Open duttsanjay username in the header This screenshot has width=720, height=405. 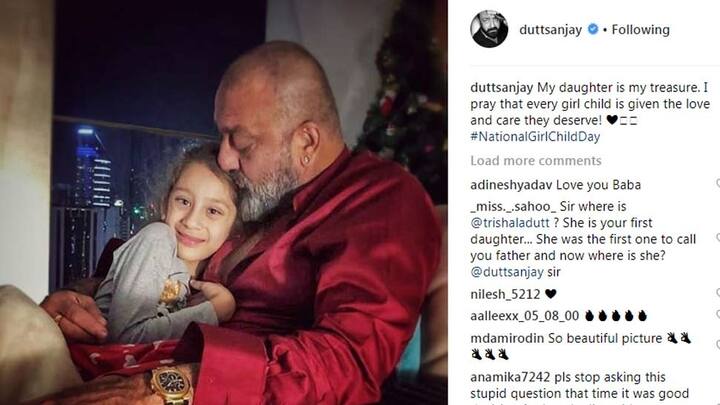click(551, 29)
